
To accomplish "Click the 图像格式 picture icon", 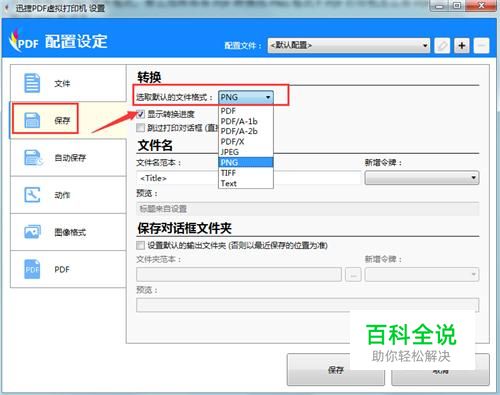I will click(x=32, y=232).
